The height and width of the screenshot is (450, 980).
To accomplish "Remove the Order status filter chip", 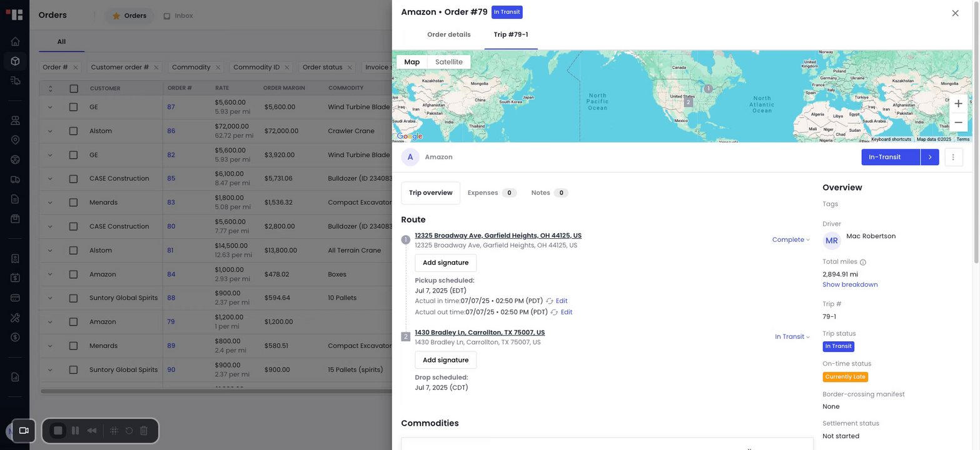I will 350,67.
